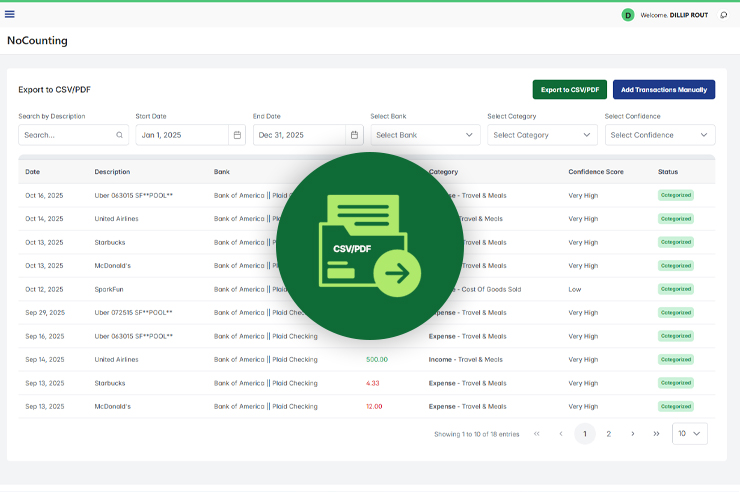Click the Search by Description field
The image size is (740, 492).
point(66,135)
